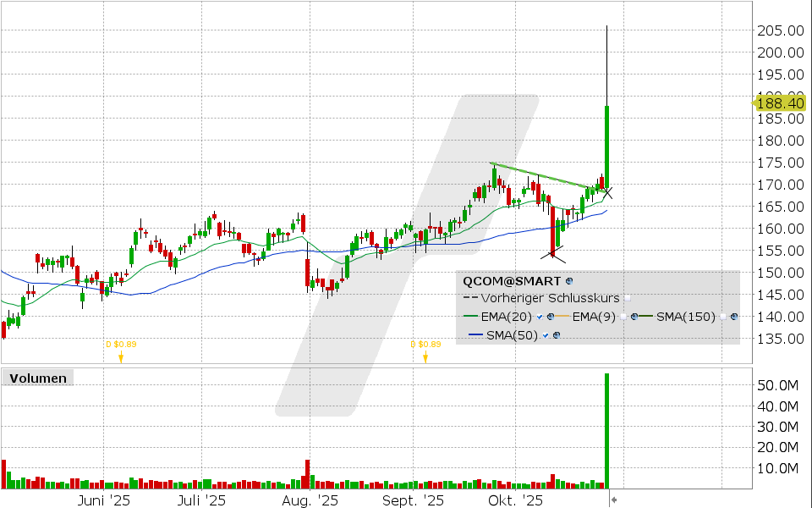Click the highlighted 188.40 price label
Screen dimensions: 812x508
tap(779, 103)
